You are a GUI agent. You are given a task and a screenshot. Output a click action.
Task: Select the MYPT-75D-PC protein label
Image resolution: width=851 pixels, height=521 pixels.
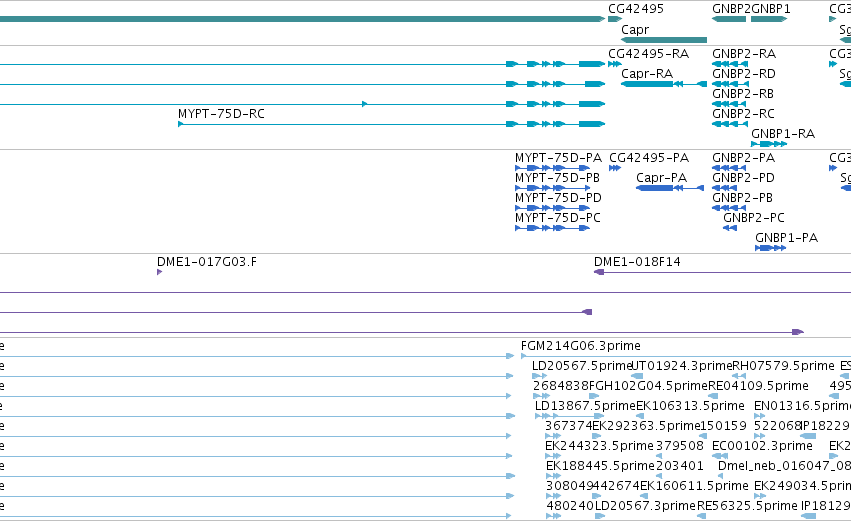558,218
